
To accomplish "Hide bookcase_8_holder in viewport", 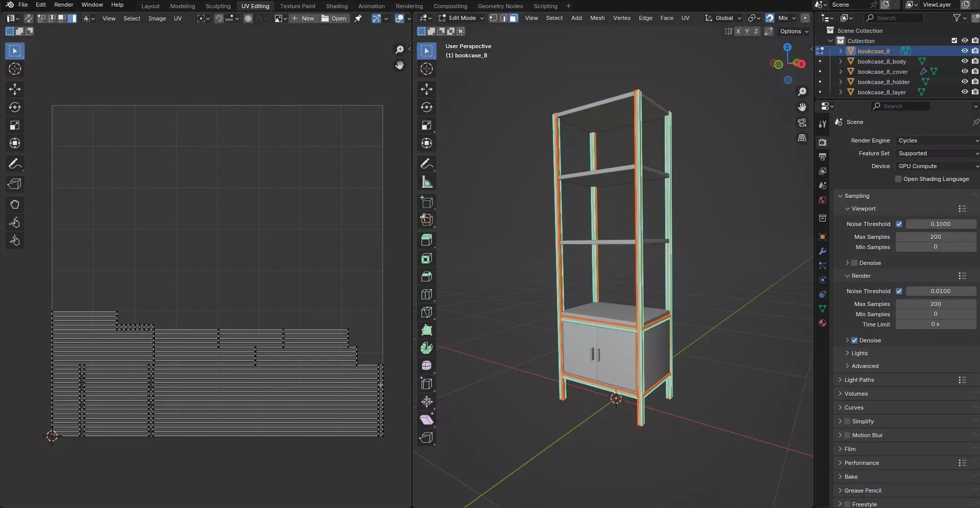I will pyautogui.click(x=965, y=82).
